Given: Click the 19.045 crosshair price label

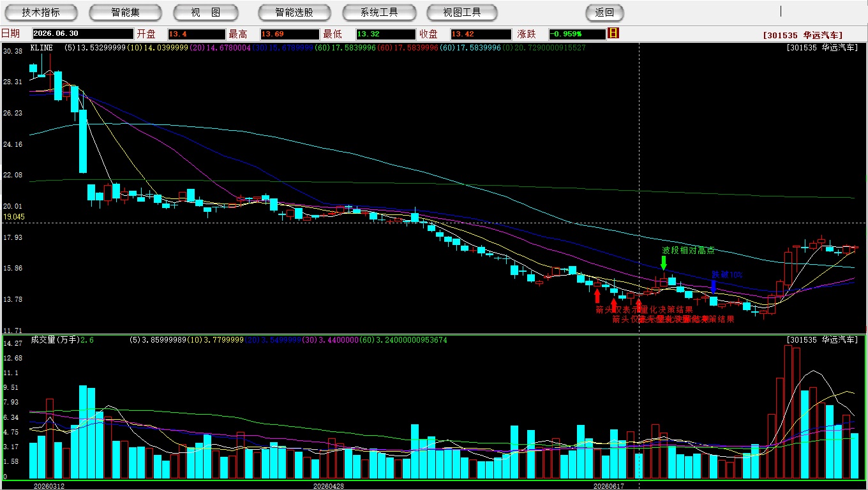Looking at the screenshot, I should 14,217.
